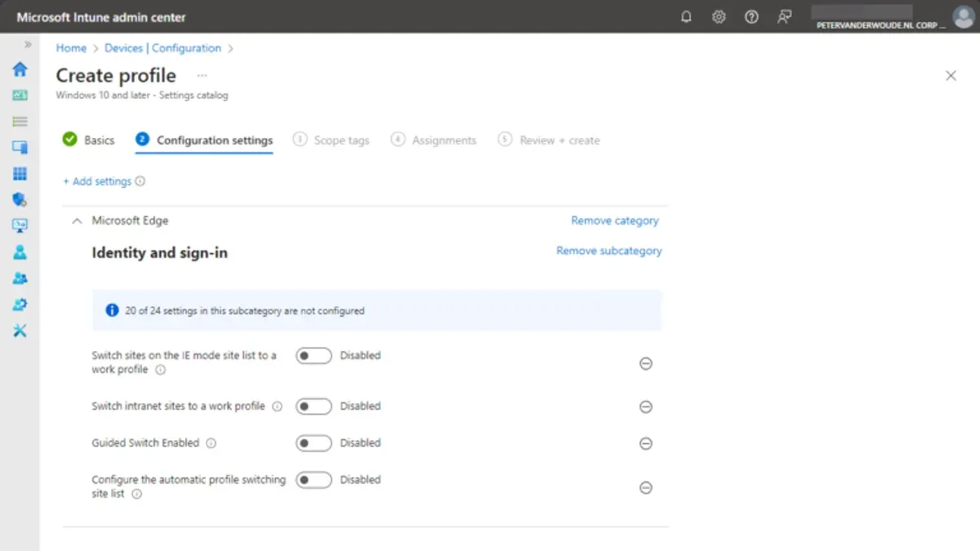This screenshot has height=551, width=980.
Task: Open the Apps grid icon in the sidebar
Action: click(x=20, y=174)
